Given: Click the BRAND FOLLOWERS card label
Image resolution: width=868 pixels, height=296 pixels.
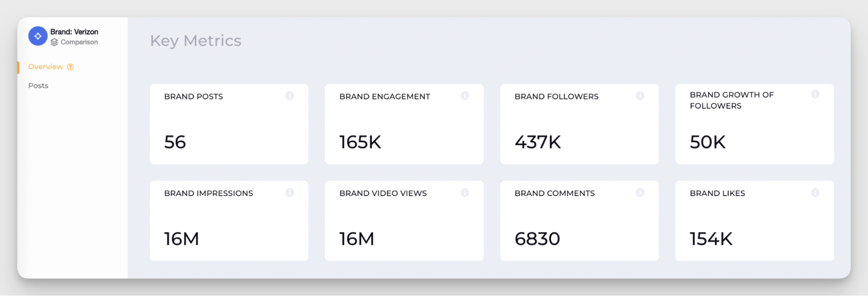Looking at the screenshot, I should click(557, 96).
